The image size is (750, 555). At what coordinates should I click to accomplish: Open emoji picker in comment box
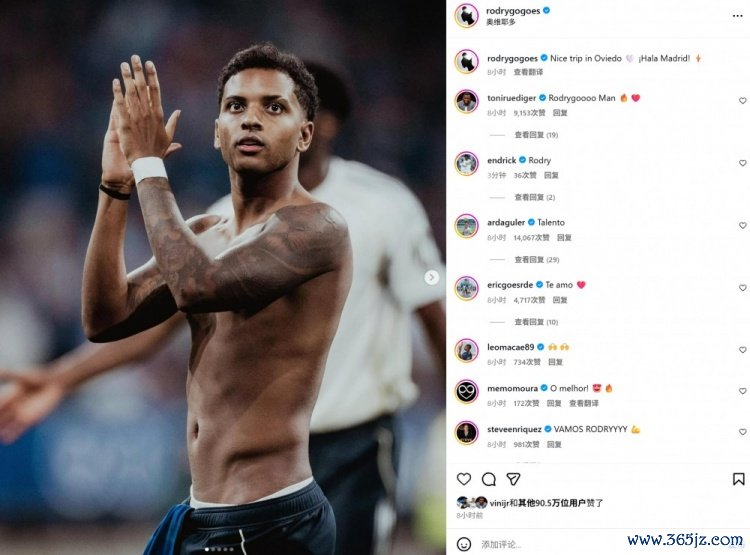tap(463, 544)
